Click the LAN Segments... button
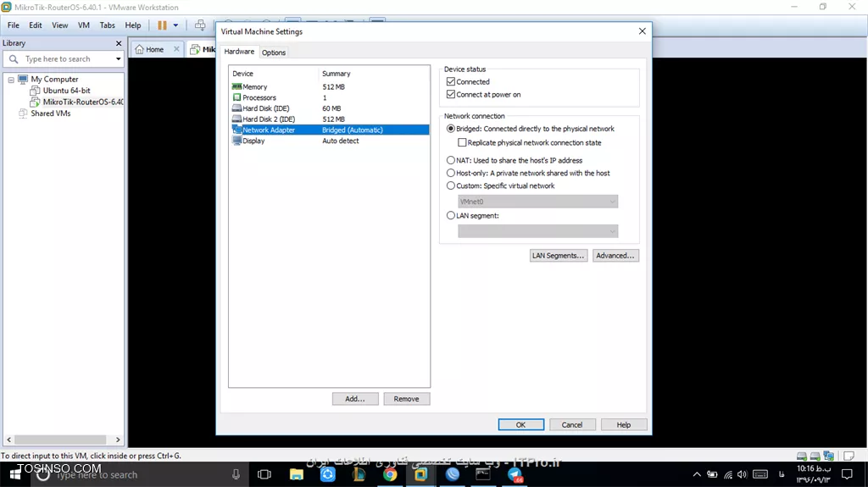Image resolution: width=868 pixels, height=487 pixels. click(558, 256)
